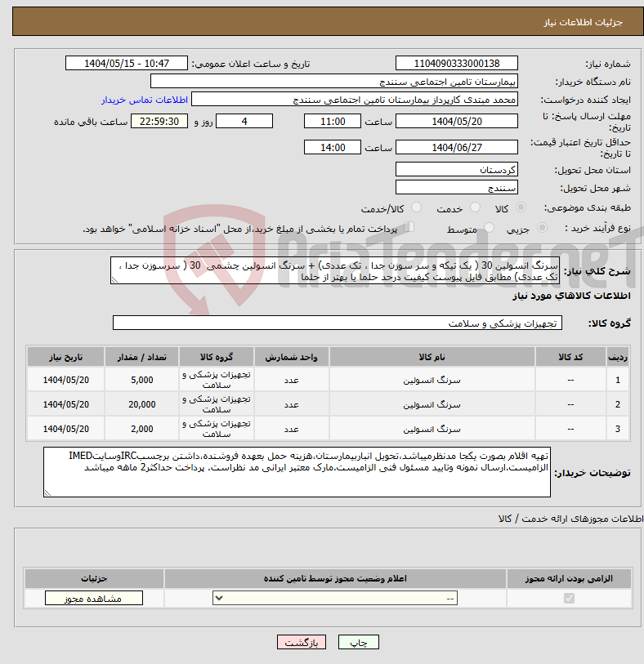Viewport: 644px width, 664px height.
Task: Click the need number field 1104090333000138
Action: point(457,64)
